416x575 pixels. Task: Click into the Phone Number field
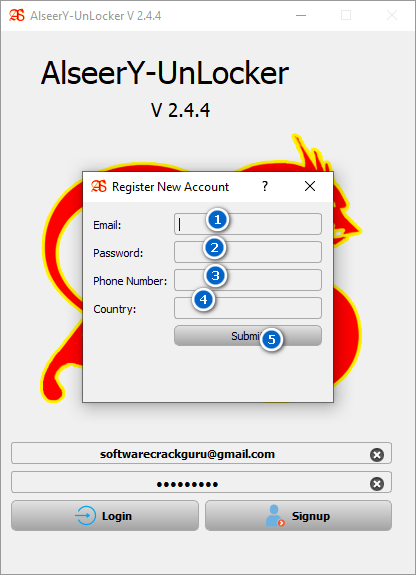(248, 280)
